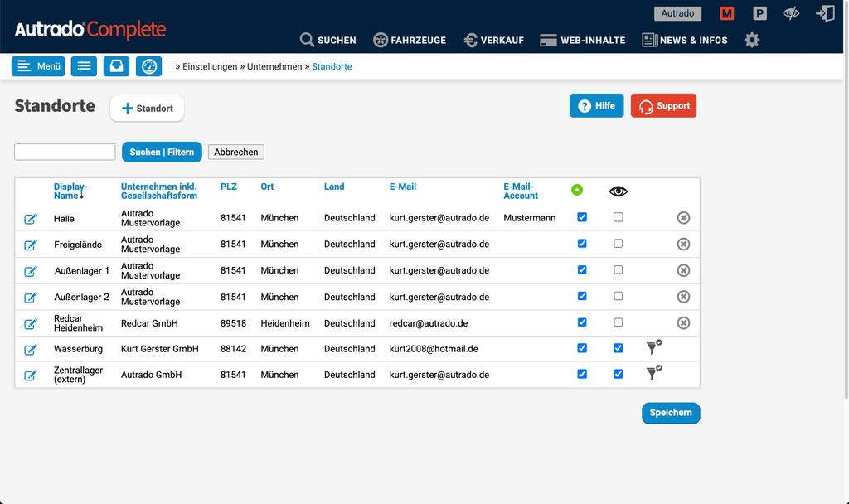Screen dimensions: 849x504
Task: Click the eye visibility column header icon
Action: pos(618,191)
